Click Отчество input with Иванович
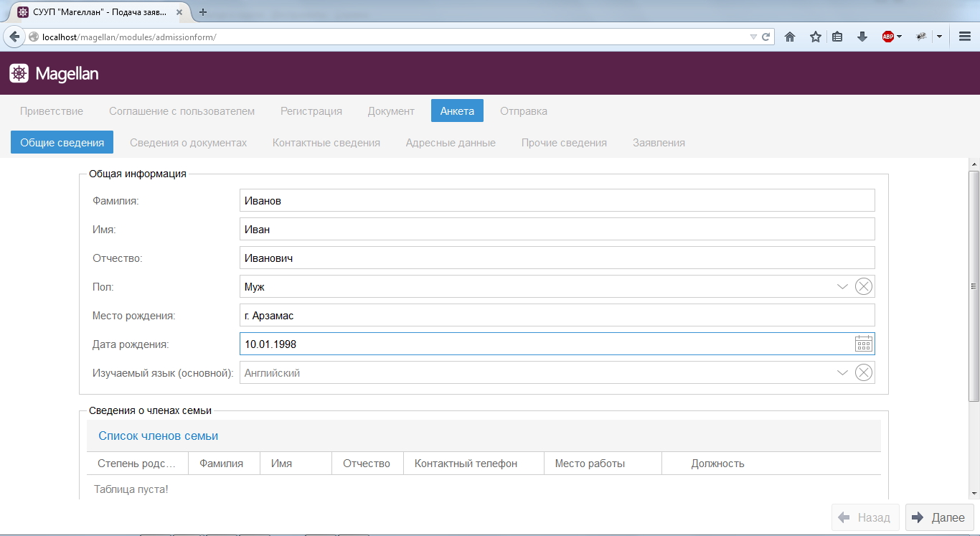The width and height of the screenshot is (980, 536). [x=557, y=258]
